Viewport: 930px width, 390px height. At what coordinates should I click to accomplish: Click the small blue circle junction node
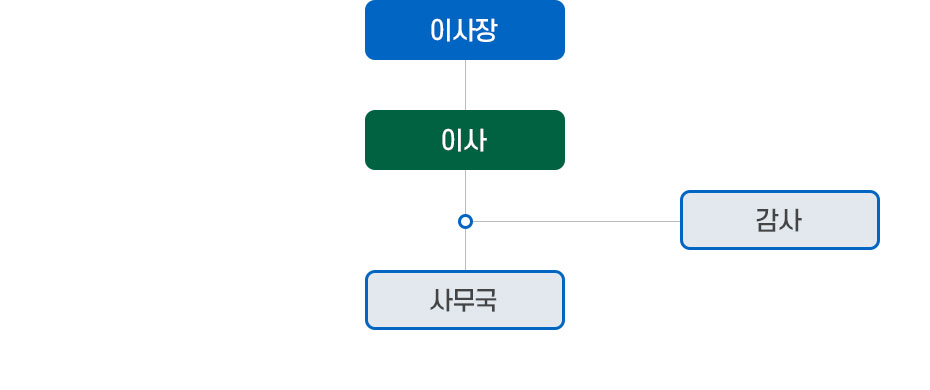(x=466, y=222)
